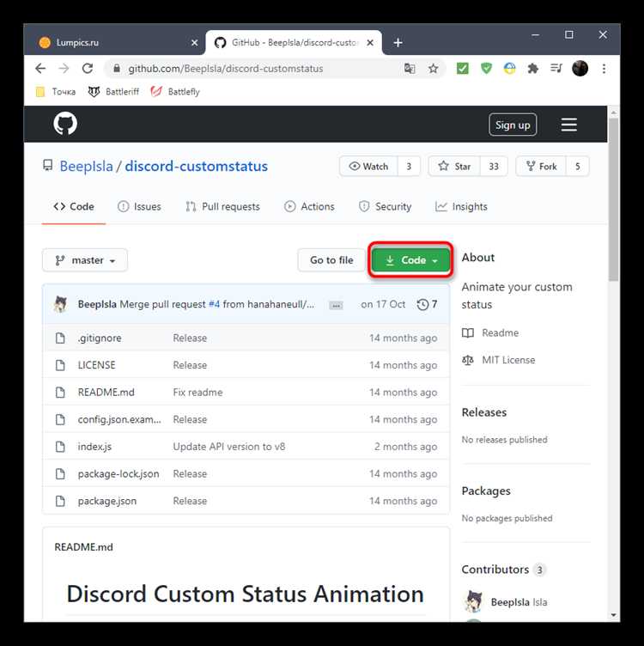Open 'Fix readme' commit message

click(x=197, y=393)
